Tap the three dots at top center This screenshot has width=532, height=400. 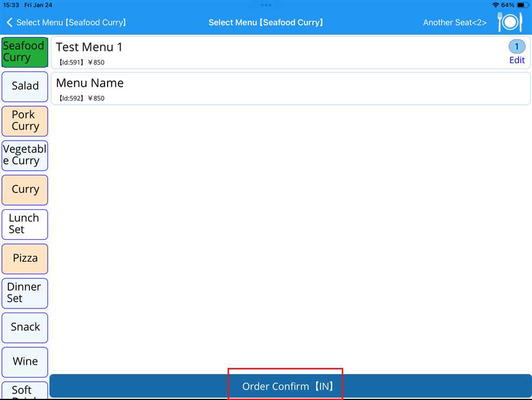tap(266, 5)
